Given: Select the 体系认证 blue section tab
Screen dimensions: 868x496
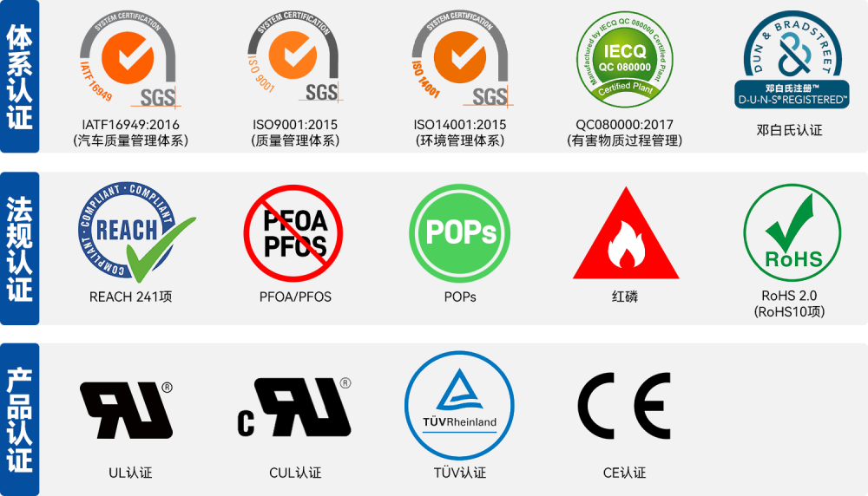Looking at the screenshot, I should (19, 76).
